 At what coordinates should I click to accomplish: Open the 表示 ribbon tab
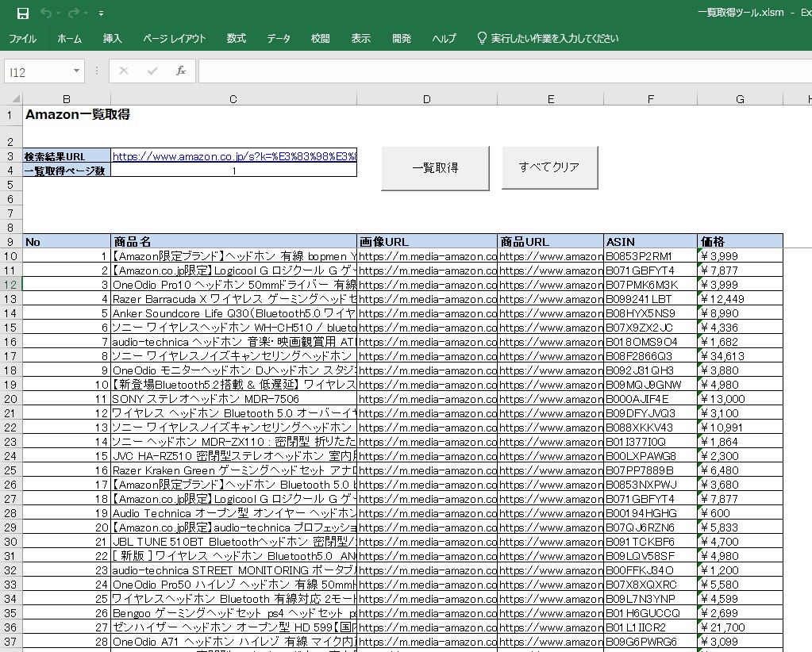[x=361, y=38]
